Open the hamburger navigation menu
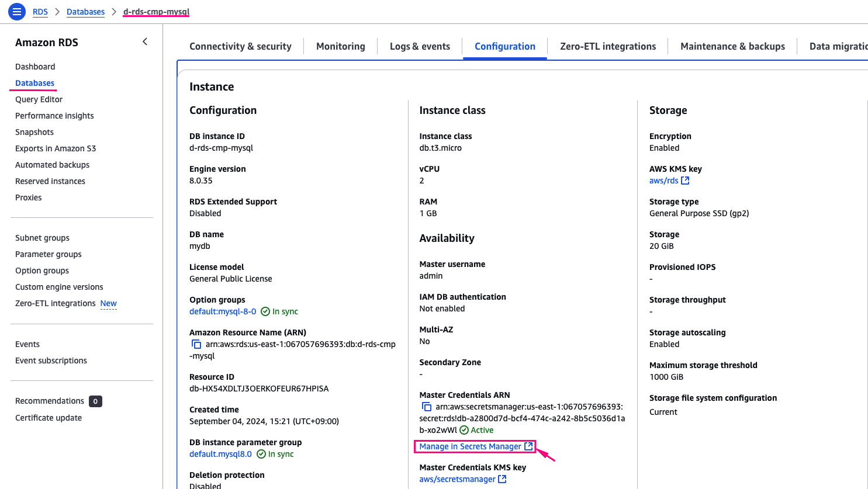The width and height of the screenshot is (868, 489). coord(16,11)
